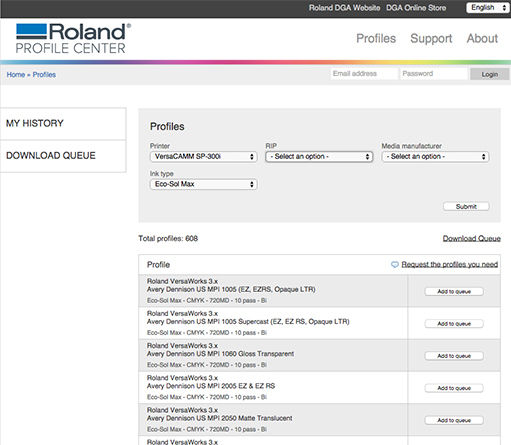The image size is (511, 445).
Task: Open the Printer dropdown showing VersaCAMM SP-300i
Action: click(x=203, y=156)
